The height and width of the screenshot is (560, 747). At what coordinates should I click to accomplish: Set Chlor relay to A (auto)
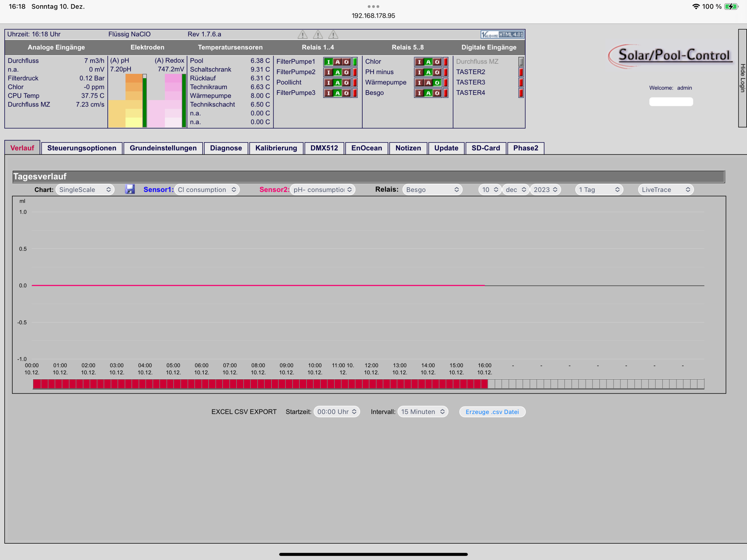(428, 62)
